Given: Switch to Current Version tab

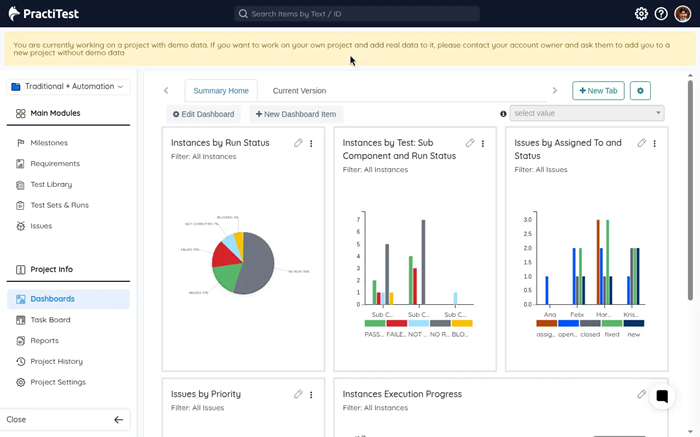Looking at the screenshot, I should point(299,91).
